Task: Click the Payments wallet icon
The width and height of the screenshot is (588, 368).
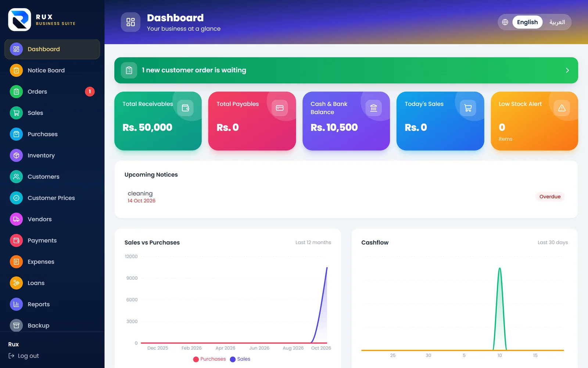Action: click(16, 240)
